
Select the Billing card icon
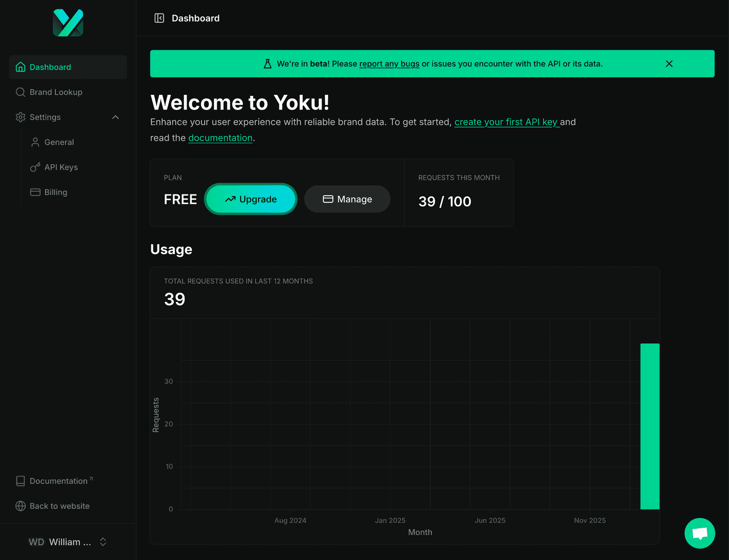[x=34, y=192]
